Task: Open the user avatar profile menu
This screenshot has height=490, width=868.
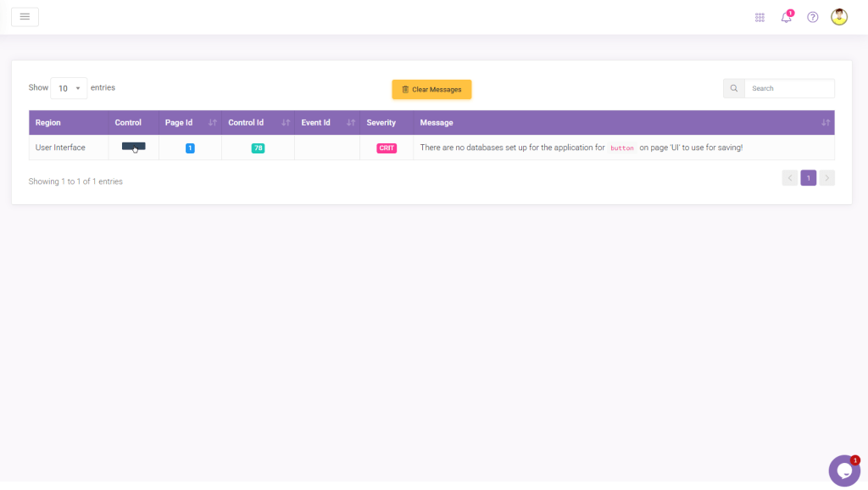Action: [838, 17]
